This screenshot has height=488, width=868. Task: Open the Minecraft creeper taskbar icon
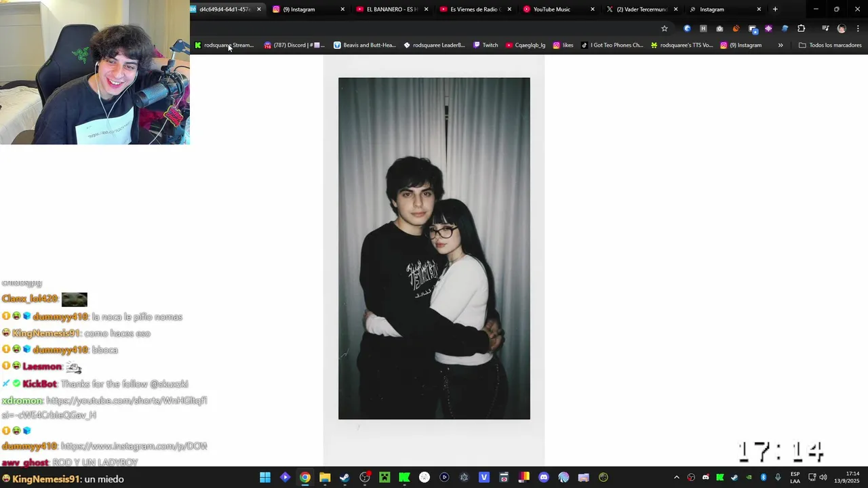pyautogui.click(x=384, y=477)
